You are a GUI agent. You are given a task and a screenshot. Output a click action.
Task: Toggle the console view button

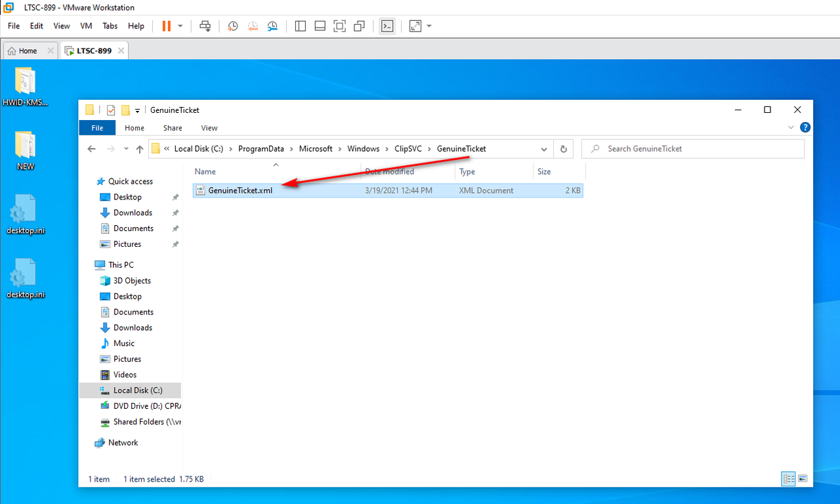[x=388, y=26]
